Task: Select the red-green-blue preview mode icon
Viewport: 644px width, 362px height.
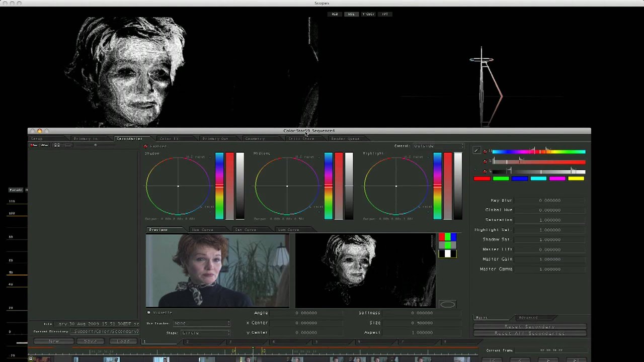Action: (x=447, y=237)
